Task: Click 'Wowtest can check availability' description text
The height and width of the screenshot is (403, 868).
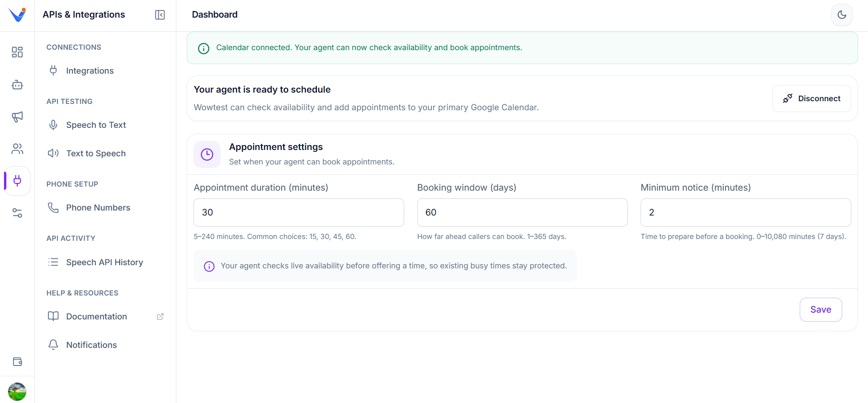Action: tap(366, 107)
